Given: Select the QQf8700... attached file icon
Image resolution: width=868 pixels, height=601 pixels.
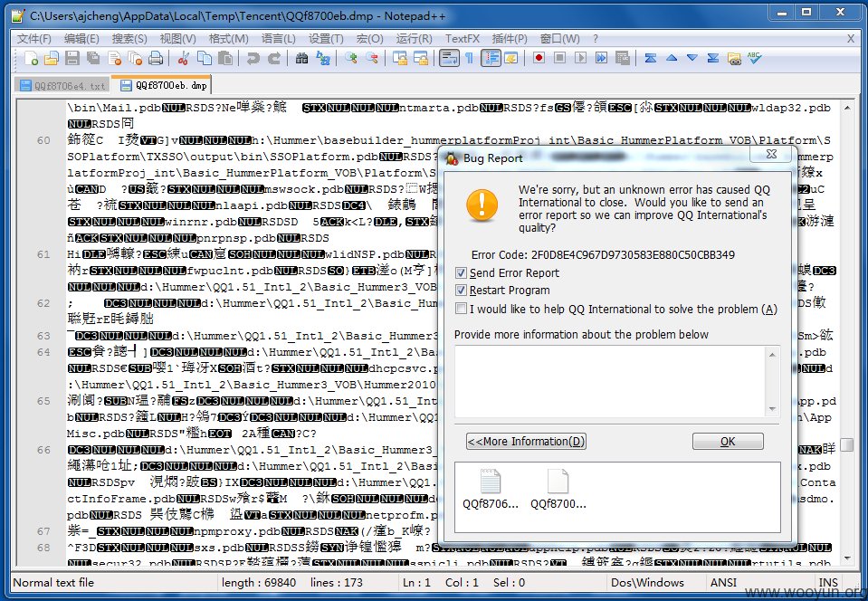Looking at the screenshot, I should click(558, 489).
